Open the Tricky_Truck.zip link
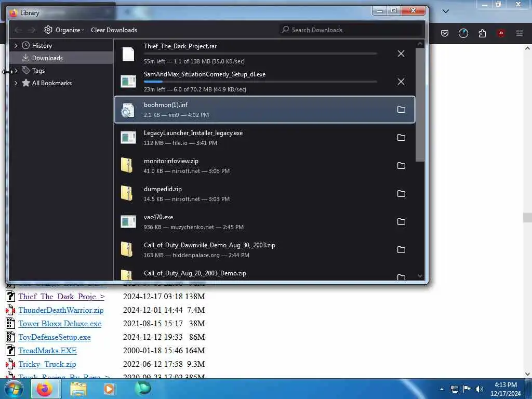Screen dimensions: 532x399 (47, 364)
